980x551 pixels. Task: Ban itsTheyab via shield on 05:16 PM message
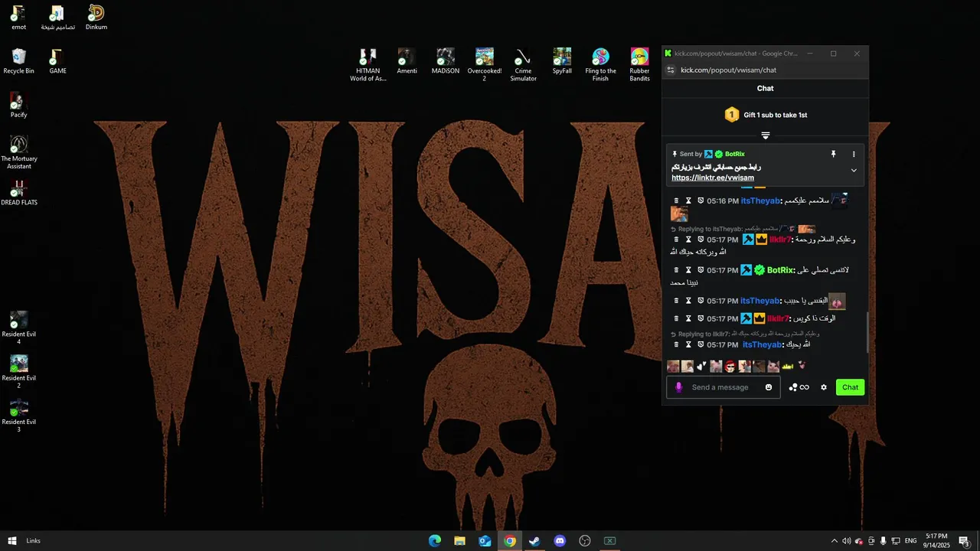point(700,201)
